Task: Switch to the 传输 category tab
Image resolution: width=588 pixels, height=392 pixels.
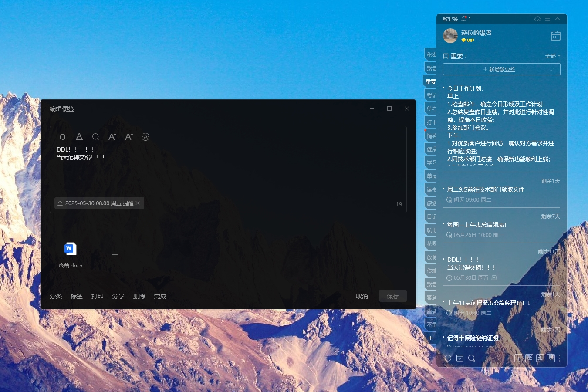Action: pyautogui.click(x=431, y=270)
